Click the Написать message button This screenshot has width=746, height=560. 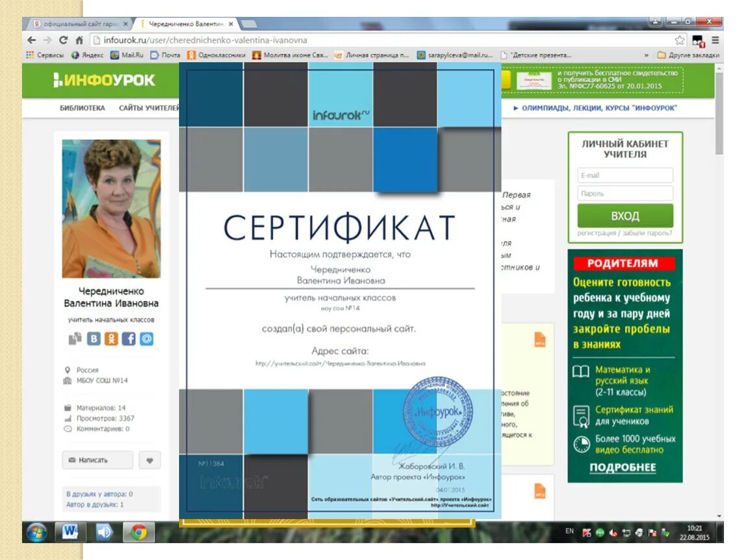click(x=97, y=460)
